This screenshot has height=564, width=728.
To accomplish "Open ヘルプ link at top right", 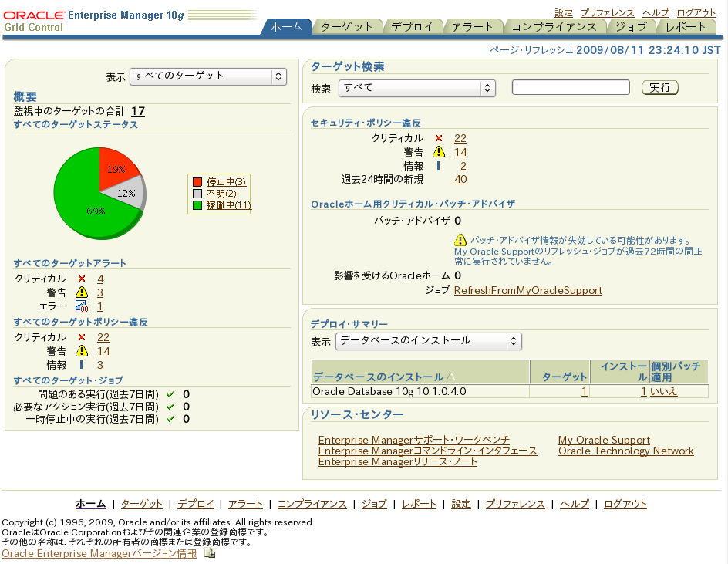I will (x=656, y=13).
